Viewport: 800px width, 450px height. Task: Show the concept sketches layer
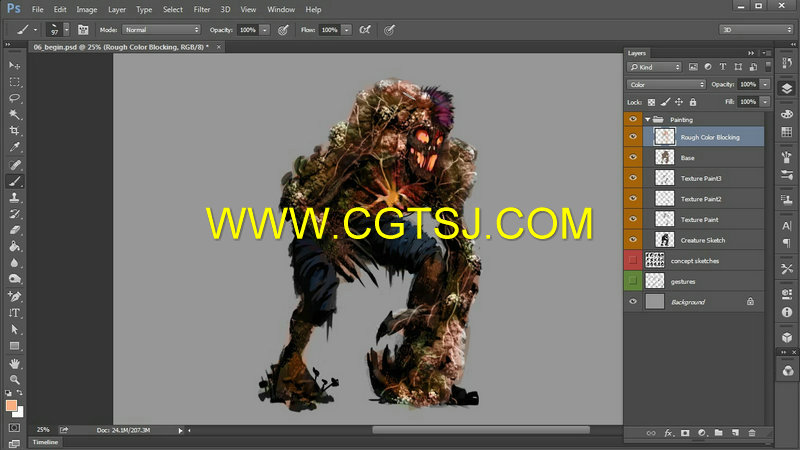click(x=633, y=260)
